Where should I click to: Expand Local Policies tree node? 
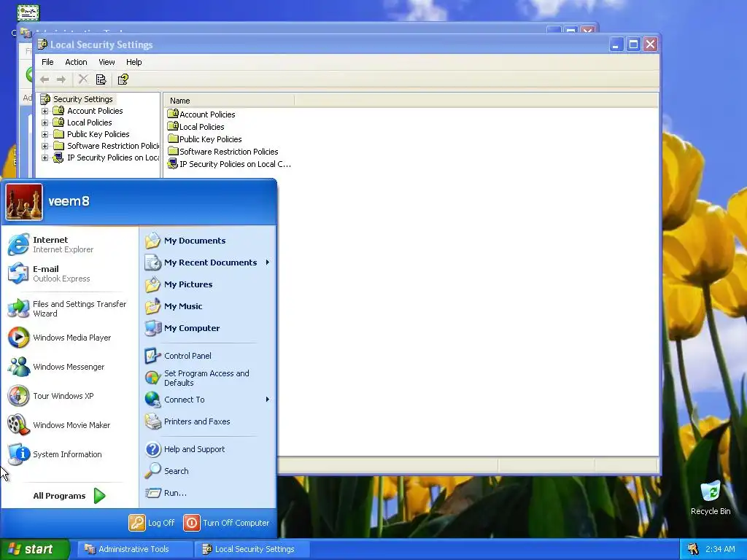coord(44,122)
